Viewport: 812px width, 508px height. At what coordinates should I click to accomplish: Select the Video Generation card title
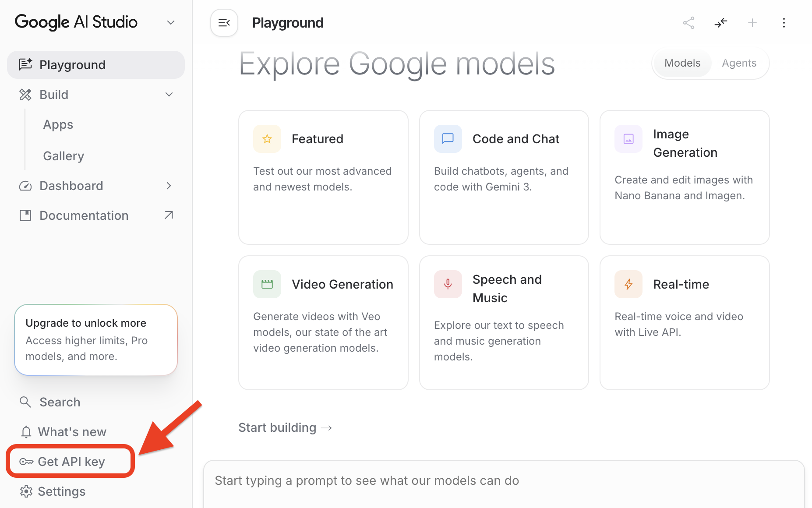click(342, 284)
